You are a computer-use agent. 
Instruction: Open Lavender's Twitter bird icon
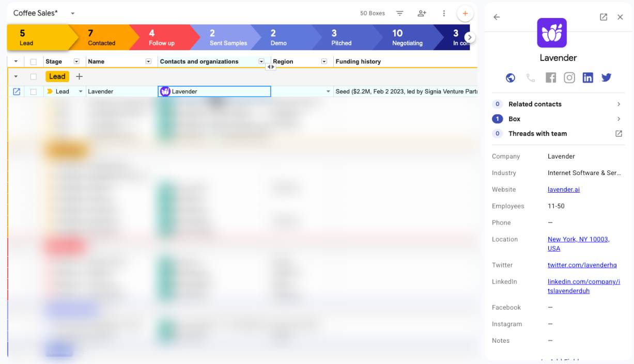(x=606, y=77)
